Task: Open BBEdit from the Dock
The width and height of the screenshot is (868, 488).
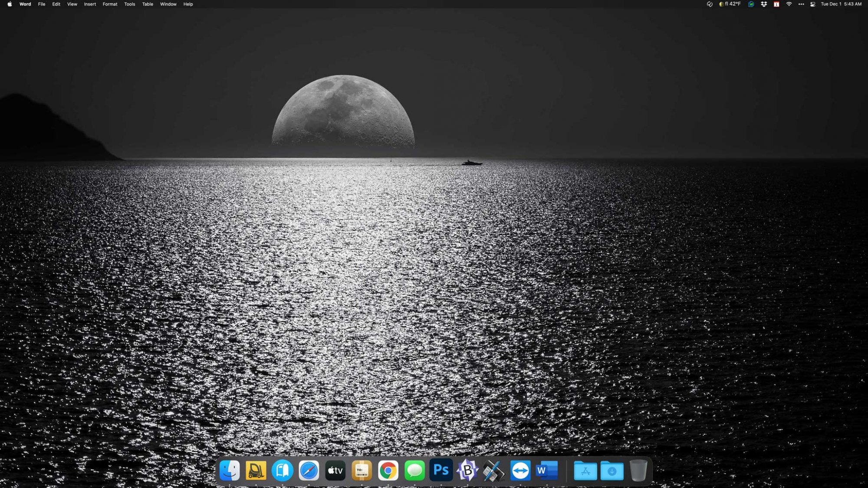Action: [467, 471]
